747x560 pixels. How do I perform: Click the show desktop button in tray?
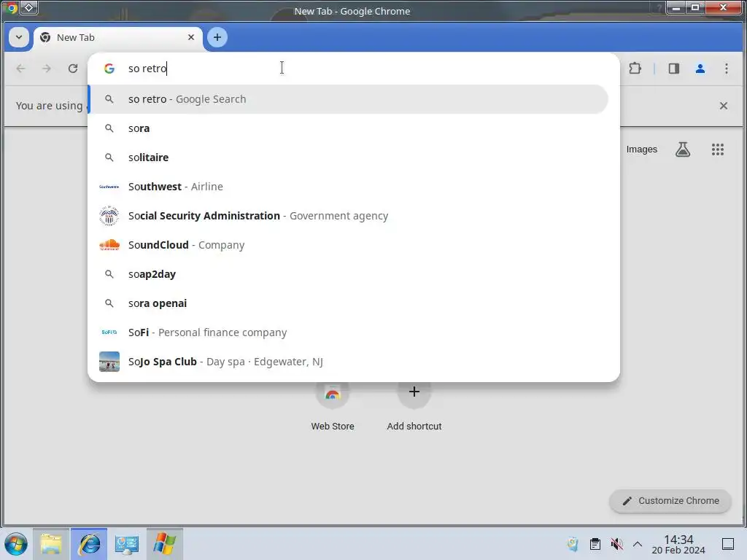pyautogui.click(x=728, y=544)
